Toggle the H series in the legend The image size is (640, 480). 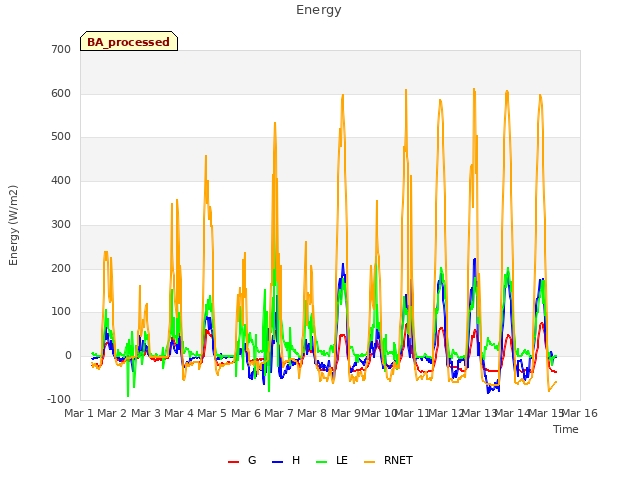coord(286,460)
